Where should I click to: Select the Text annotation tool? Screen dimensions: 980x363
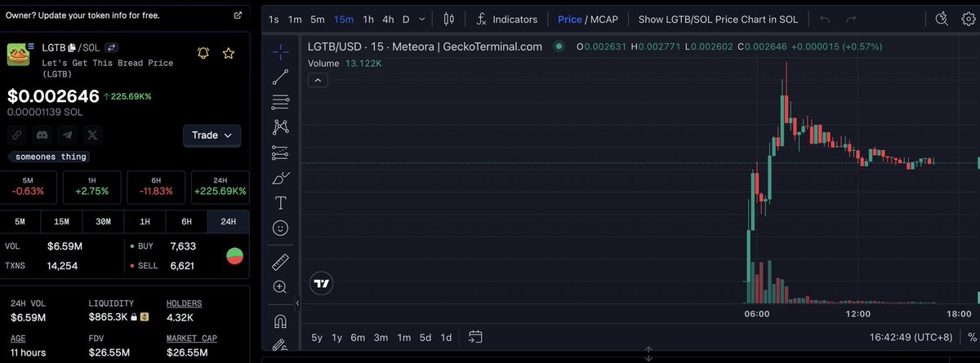(280, 202)
